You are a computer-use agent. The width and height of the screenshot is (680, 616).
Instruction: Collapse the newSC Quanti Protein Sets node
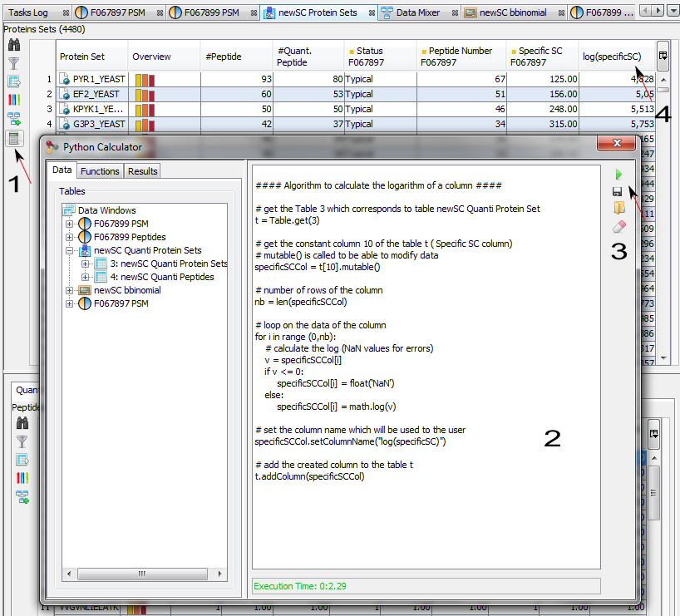[x=70, y=250]
